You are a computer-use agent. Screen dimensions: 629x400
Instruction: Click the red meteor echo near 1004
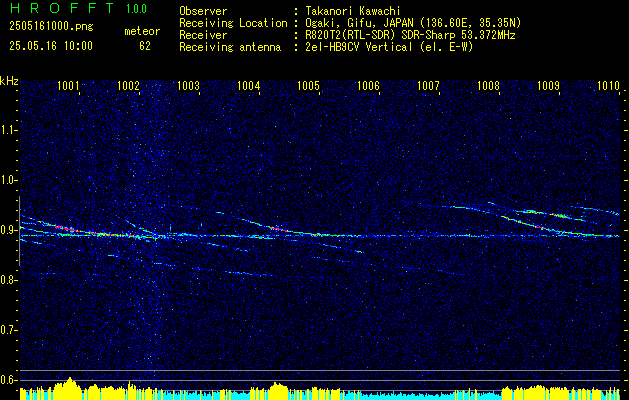277,229
